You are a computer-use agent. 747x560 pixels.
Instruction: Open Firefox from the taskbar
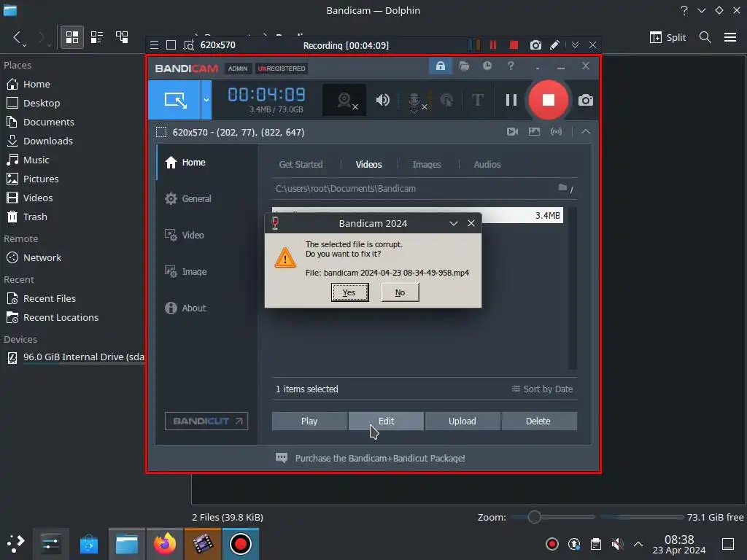[x=164, y=544]
